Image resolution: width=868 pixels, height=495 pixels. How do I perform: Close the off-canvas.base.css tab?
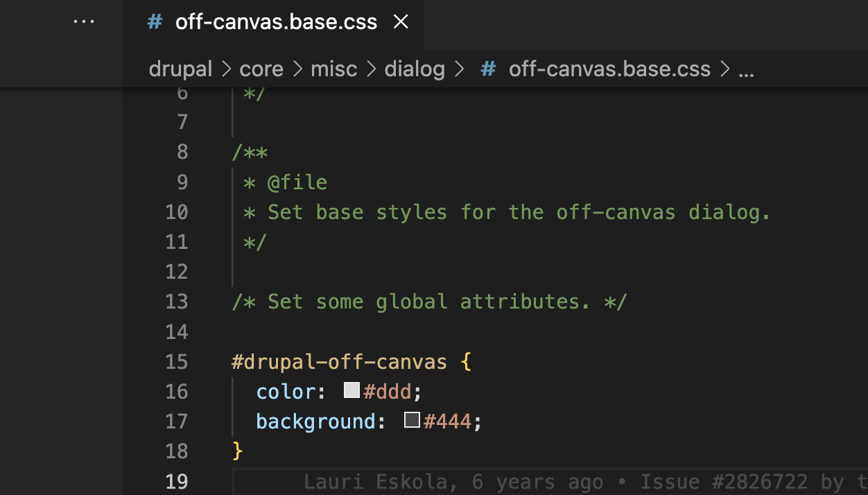[x=401, y=21]
